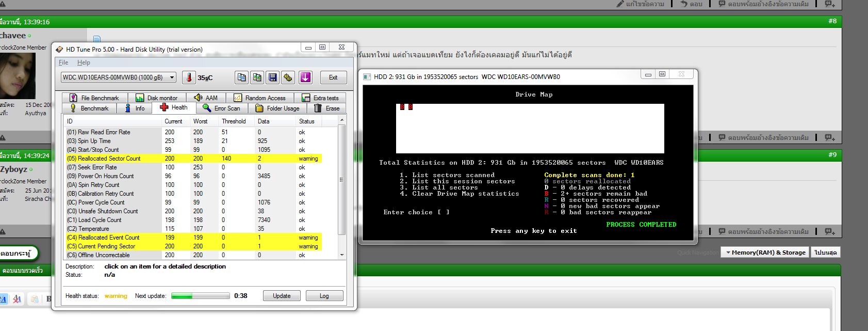The image size is (868, 331).
Task: Select the (C5) Current Pending Sector row
Action: tap(193, 246)
